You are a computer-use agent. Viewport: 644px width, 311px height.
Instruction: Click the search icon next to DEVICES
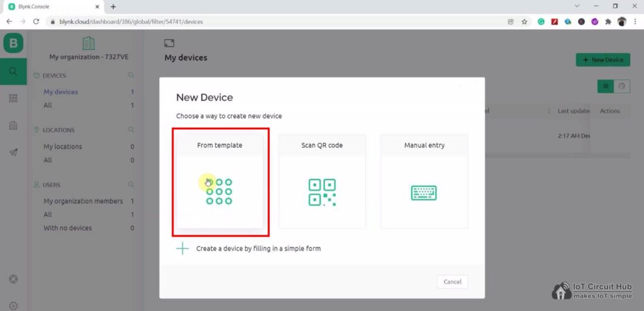[x=131, y=76]
